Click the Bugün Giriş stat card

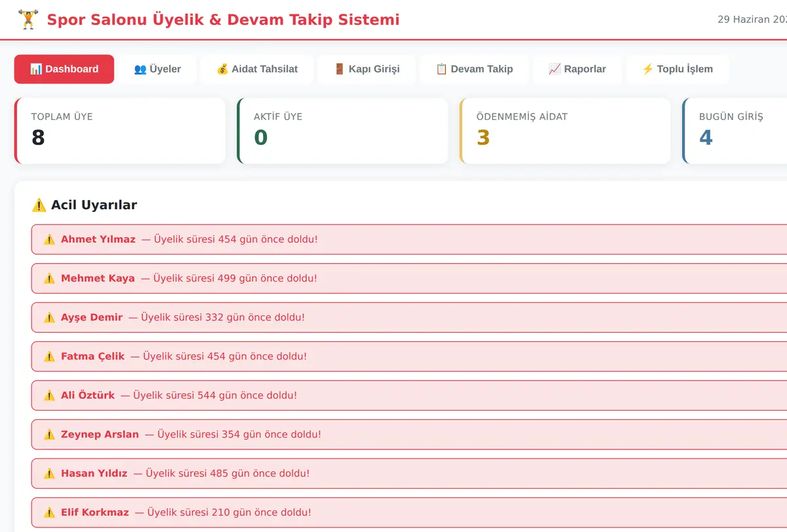(735, 131)
